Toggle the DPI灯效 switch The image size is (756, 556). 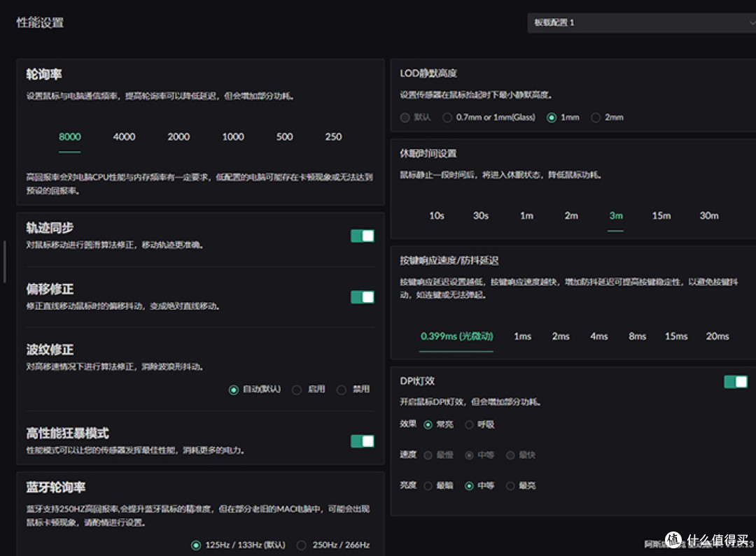(736, 382)
